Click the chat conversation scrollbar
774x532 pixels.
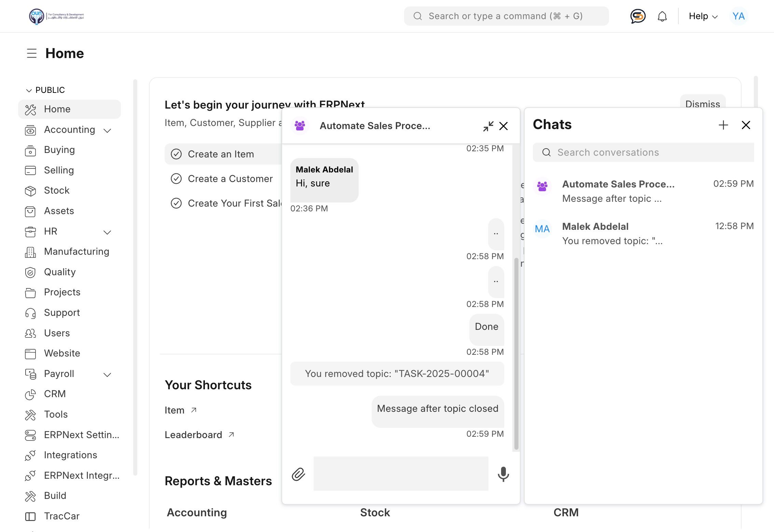point(516,353)
